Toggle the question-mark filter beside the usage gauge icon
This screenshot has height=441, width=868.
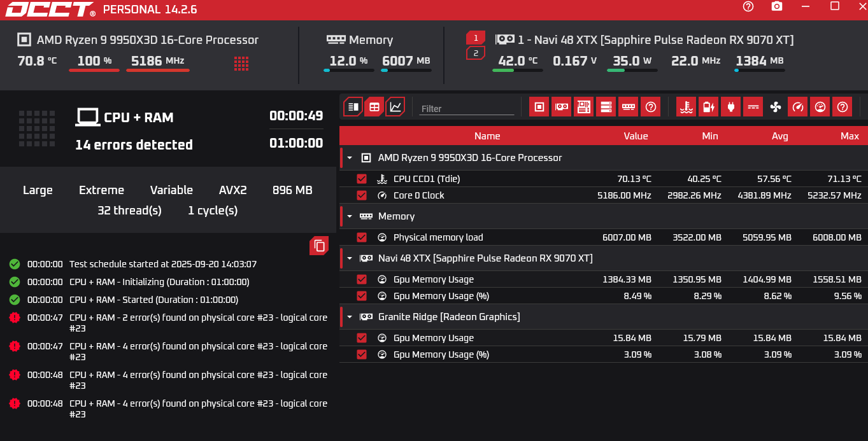pyautogui.click(x=842, y=107)
